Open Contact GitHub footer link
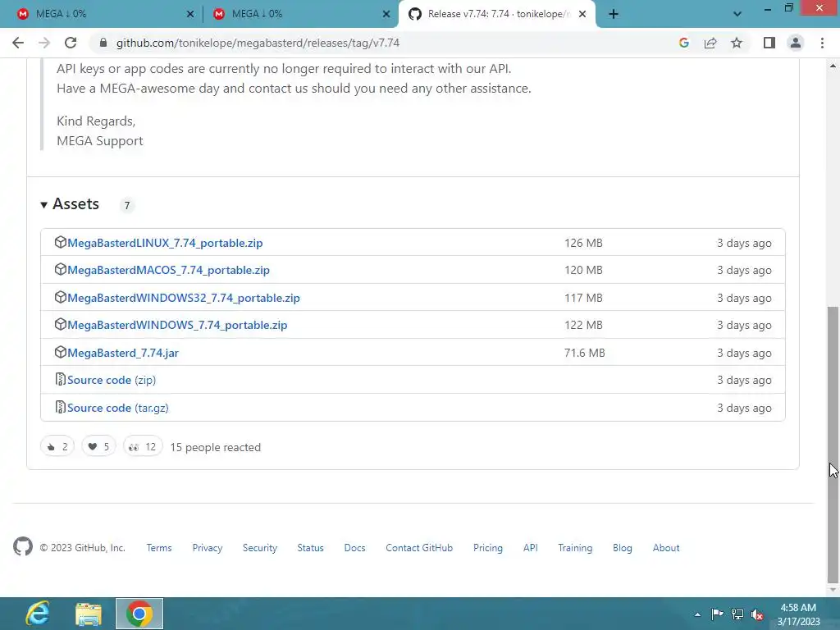Viewport: 840px width, 630px height. tap(419, 548)
